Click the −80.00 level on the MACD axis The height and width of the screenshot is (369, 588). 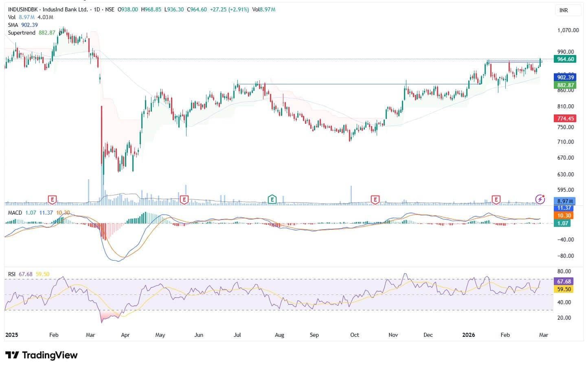pos(565,256)
